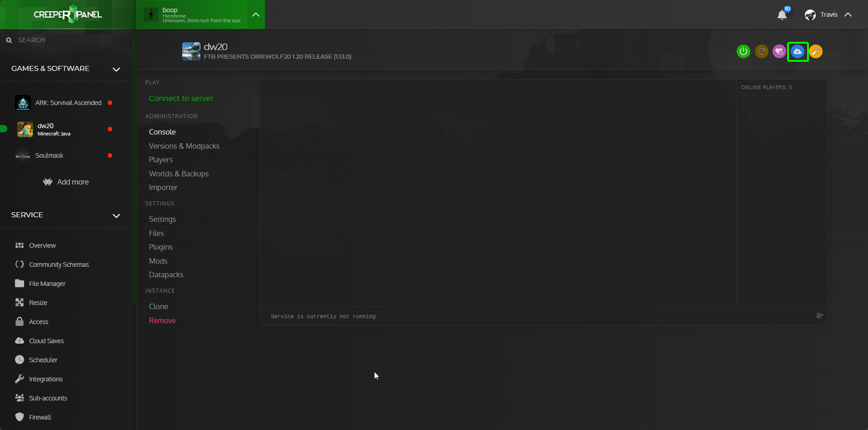Viewport: 868px width, 430px height.
Task: Open the Importer page
Action: (163, 188)
